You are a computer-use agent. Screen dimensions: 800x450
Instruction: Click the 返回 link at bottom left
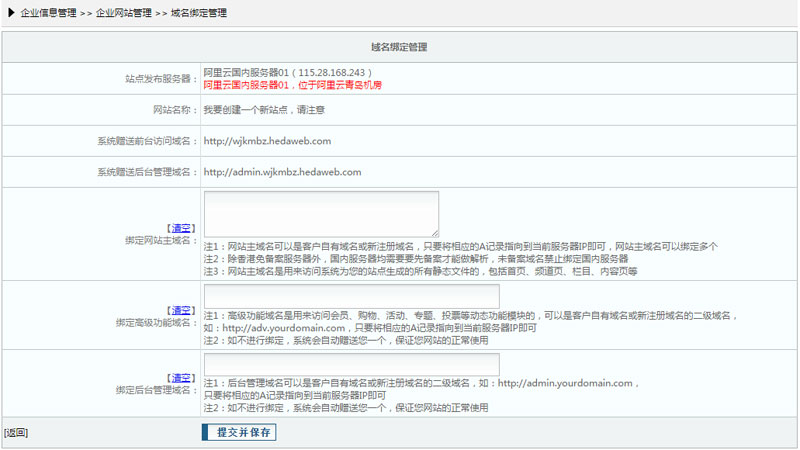(x=15, y=433)
